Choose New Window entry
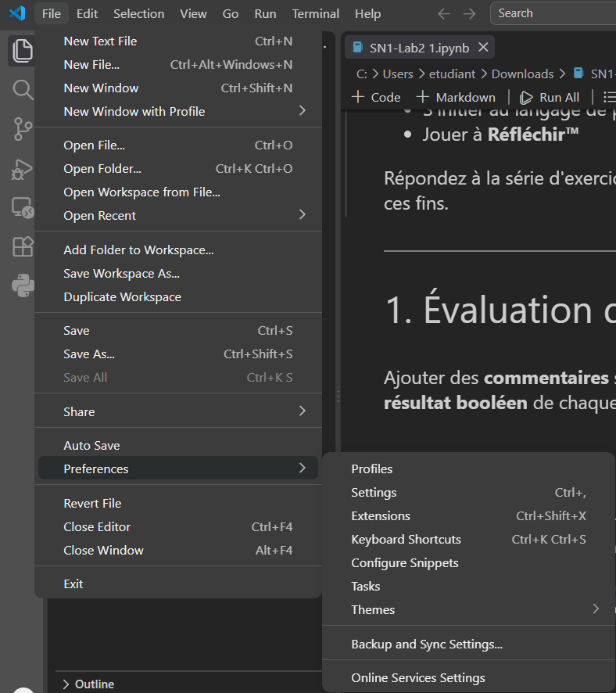Image resolution: width=616 pixels, height=693 pixels. pyautogui.click(x=178, y=88)
